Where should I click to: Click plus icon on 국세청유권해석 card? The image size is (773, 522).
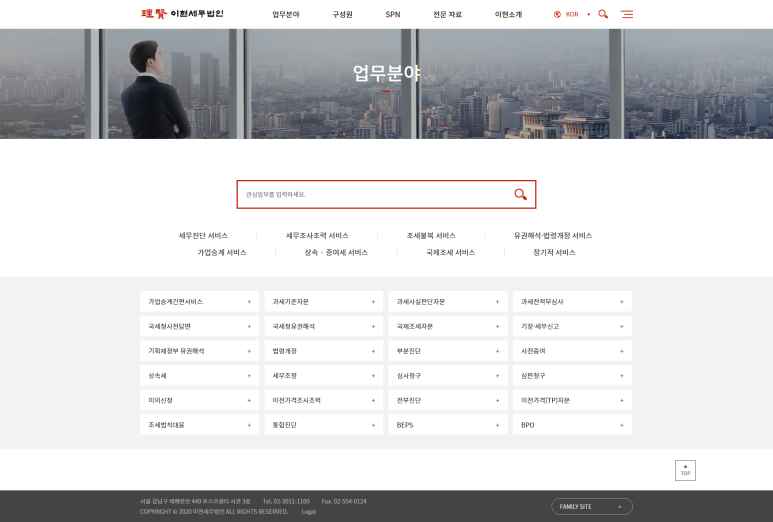coord(373,326)
